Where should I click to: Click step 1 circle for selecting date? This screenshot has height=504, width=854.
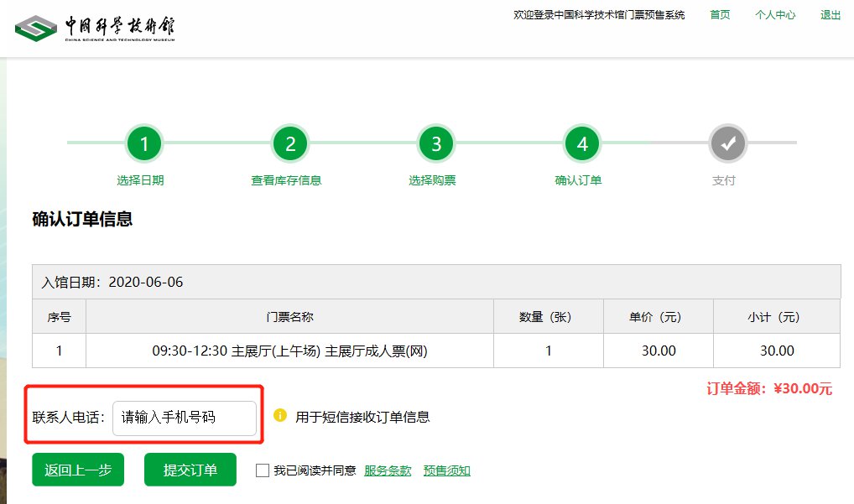point(144,144)
